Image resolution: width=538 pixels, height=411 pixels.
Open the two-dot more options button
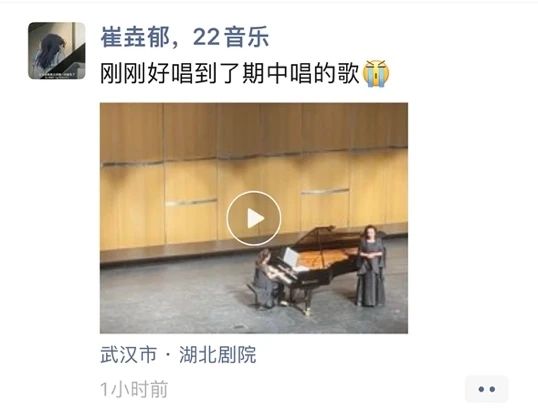click(487, 389)
